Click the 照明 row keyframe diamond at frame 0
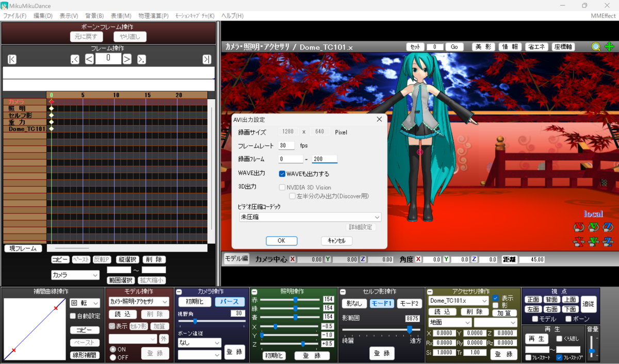Screen dimensions: 619x364 click(51, 108)
